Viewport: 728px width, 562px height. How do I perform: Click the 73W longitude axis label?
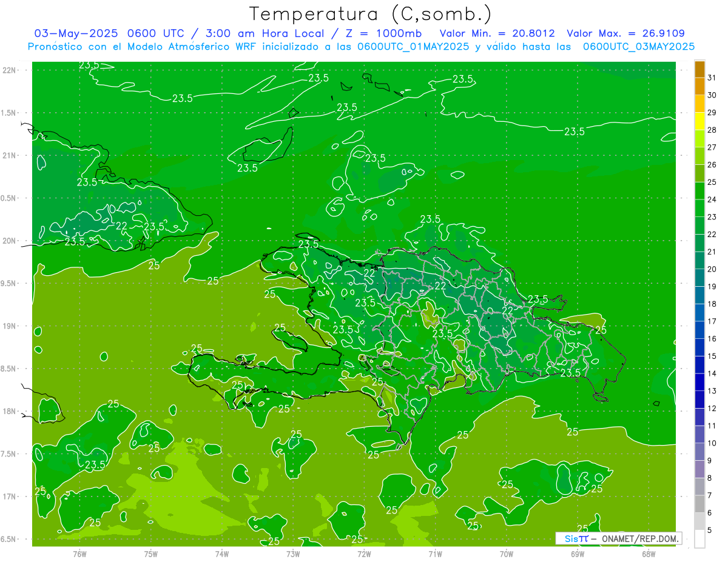[x=293, y=554]
